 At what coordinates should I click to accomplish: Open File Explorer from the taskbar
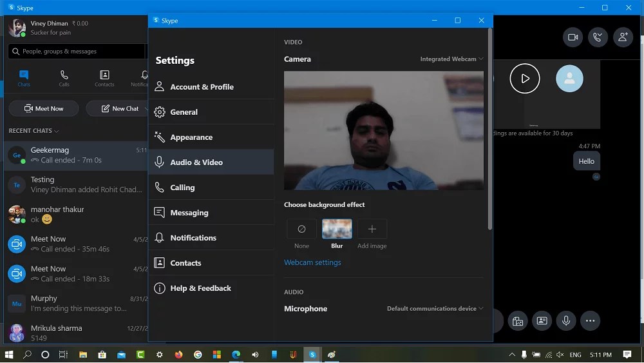(x=83, y=355)
